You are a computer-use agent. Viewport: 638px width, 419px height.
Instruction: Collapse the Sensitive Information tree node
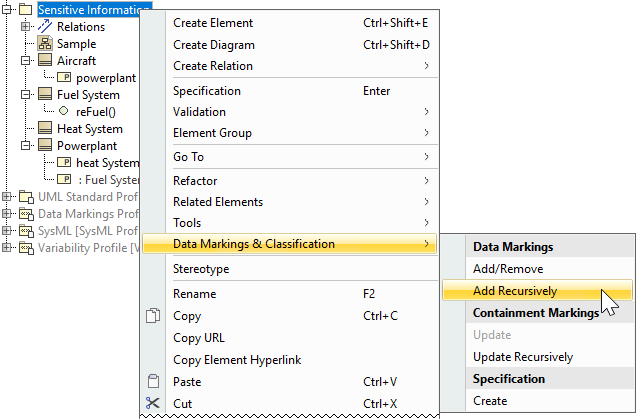coord(8,10)
